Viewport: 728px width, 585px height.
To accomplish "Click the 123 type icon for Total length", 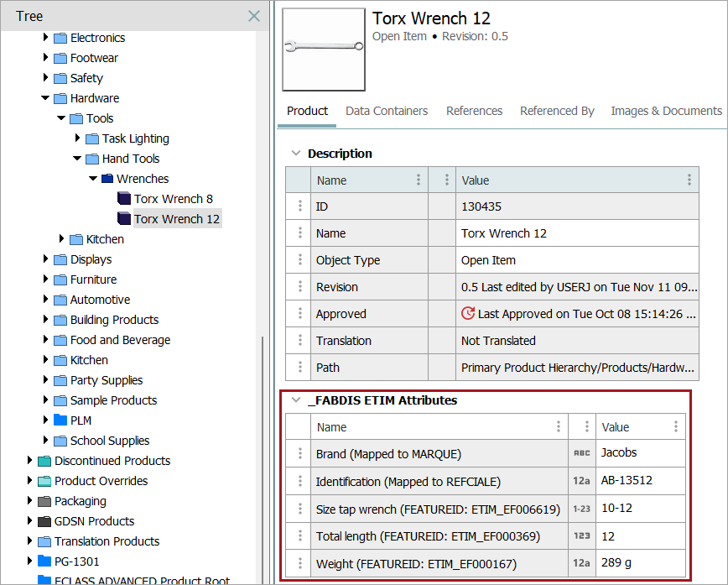I will [x=582, y=535].
